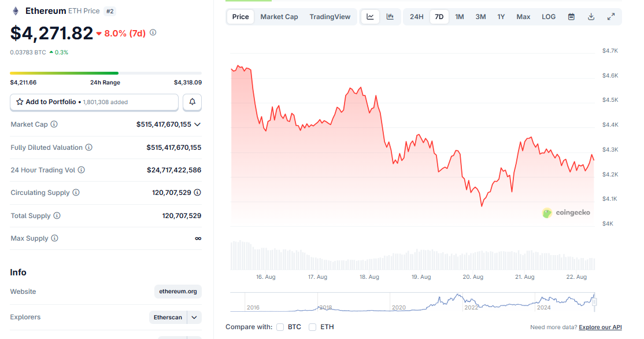Select the Market Cap chart tab
This screenshot has height=339, width=644.
(279, 17)
